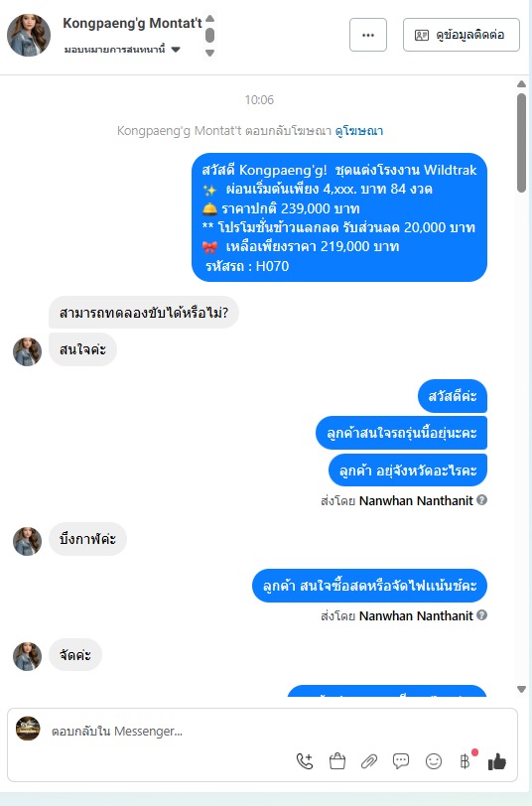Select the suggested test-drive question reply bubble

(x=143, y=312)
